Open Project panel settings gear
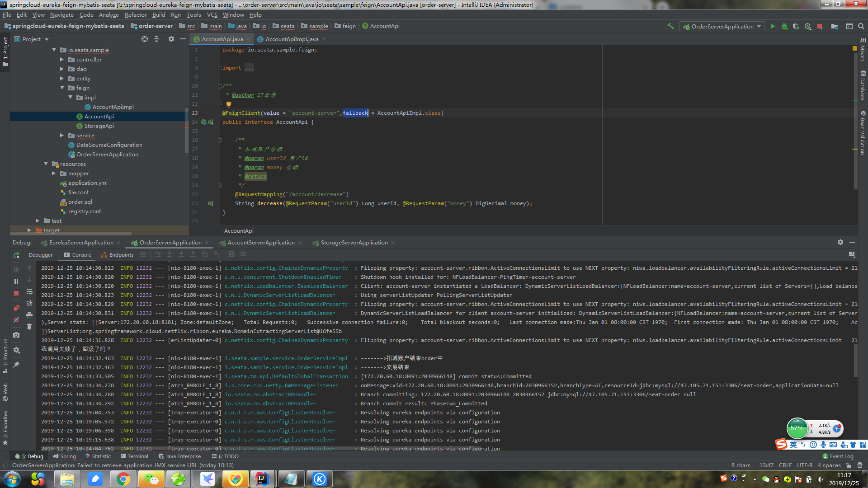The height and width of the screenshot is (488, 868). [171, 39]
